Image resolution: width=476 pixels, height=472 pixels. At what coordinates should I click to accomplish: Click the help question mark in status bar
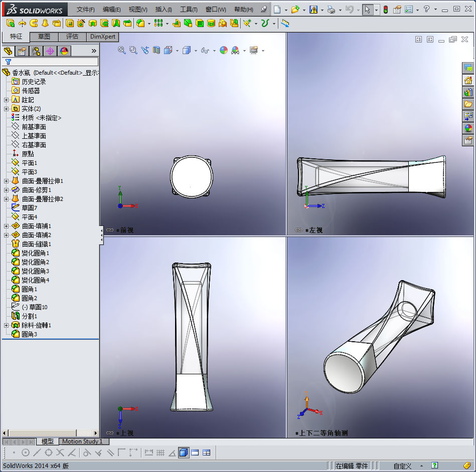pyautogui.click(x=434, y=465)
